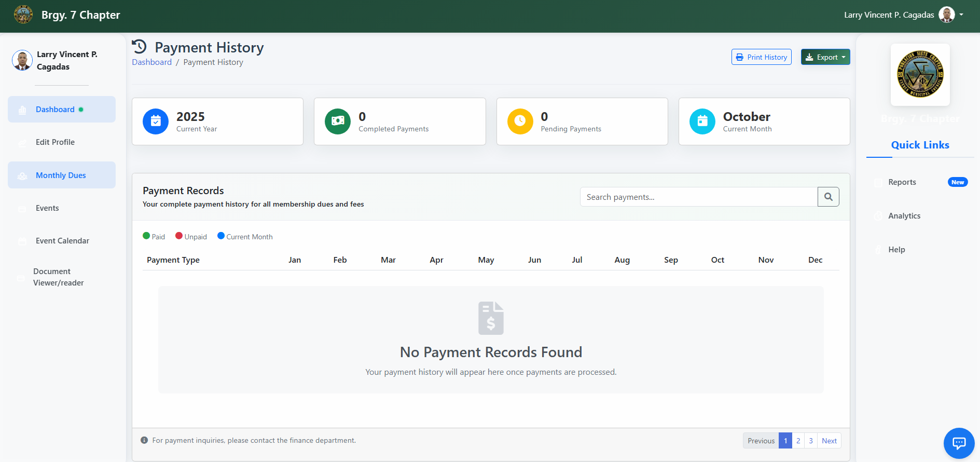
Task: Click the red Unpaid legend dot
Action: coord(179,236)
